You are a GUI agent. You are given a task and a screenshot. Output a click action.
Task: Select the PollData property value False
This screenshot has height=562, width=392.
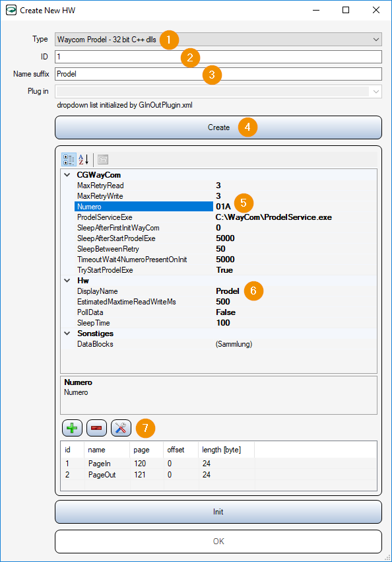tap(226, 312)
